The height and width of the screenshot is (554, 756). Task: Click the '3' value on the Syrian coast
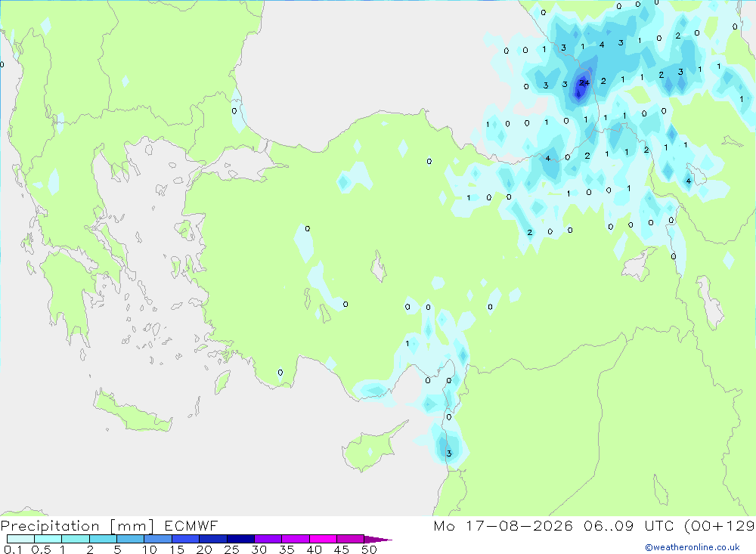tap(449, 453)
